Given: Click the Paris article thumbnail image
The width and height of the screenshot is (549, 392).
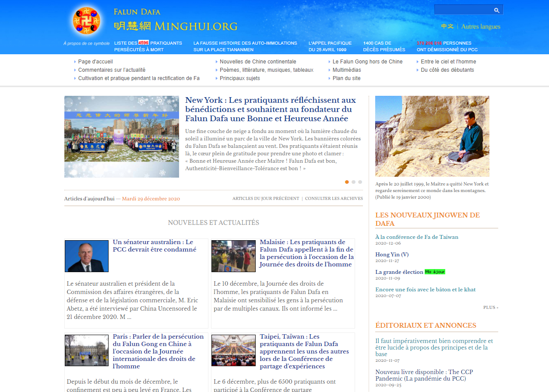Looking at the screenshot, I should point(87,350).
